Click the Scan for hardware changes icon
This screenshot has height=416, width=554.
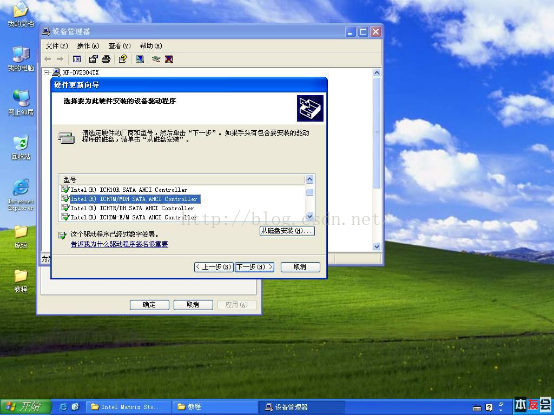(x=140, y=59)
